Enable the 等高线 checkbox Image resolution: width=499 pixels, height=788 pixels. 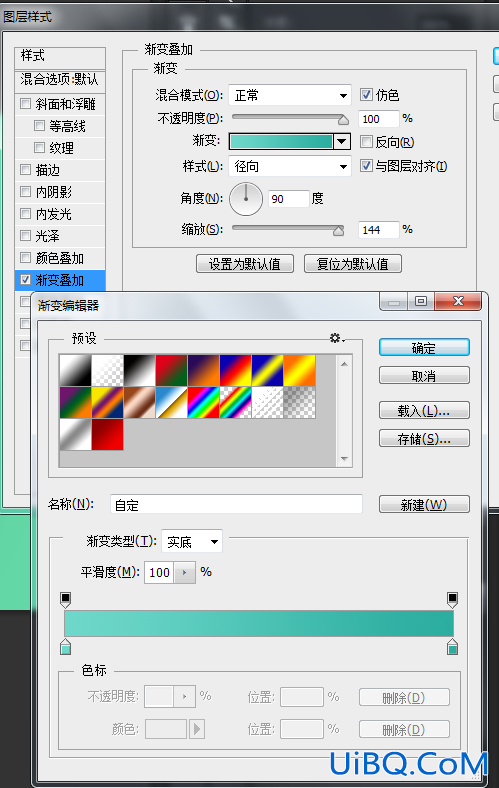39,125
